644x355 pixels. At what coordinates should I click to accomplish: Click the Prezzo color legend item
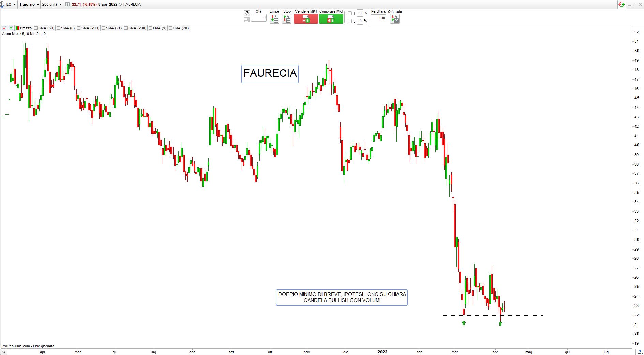pyautogui.click(x=24, y=28)
